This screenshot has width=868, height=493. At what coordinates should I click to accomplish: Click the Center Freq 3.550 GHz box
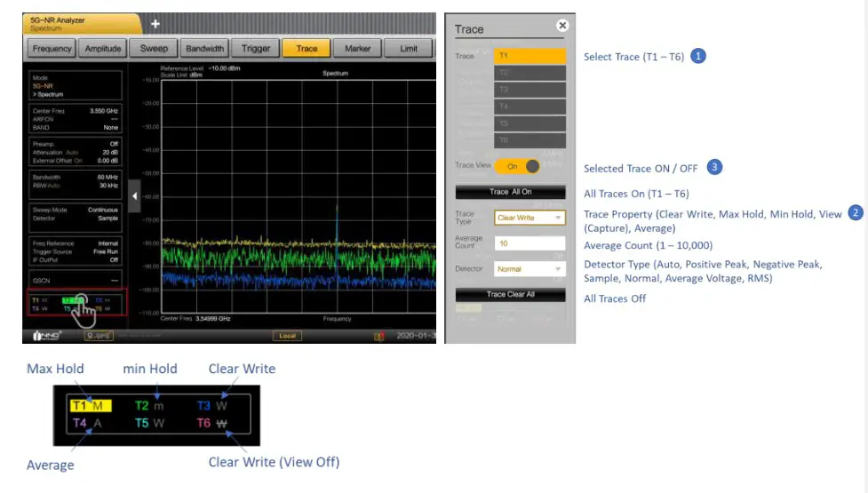pos(76,119)
